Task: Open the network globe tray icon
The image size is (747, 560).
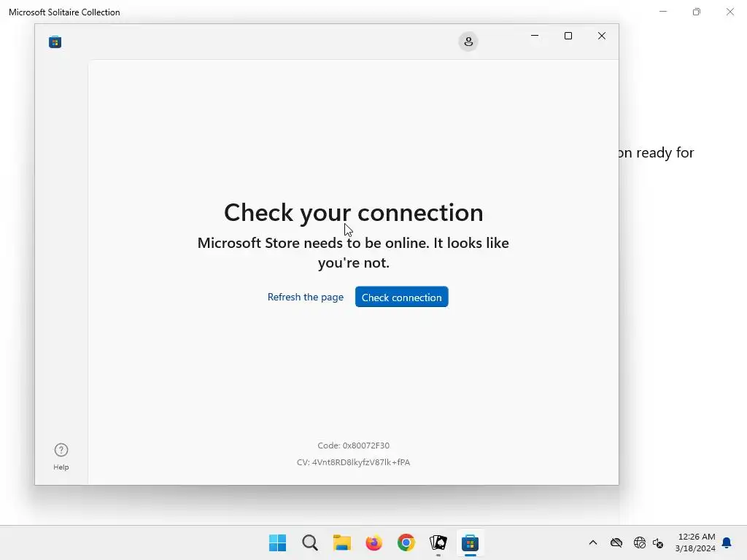Action: click(x=639, y=542)
